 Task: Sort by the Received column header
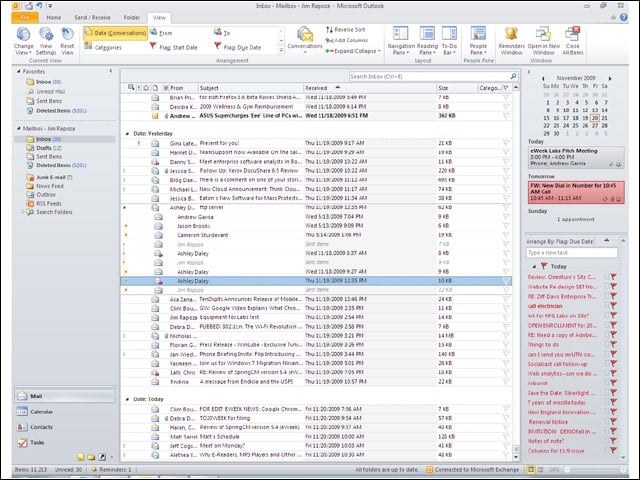(370, 88)
